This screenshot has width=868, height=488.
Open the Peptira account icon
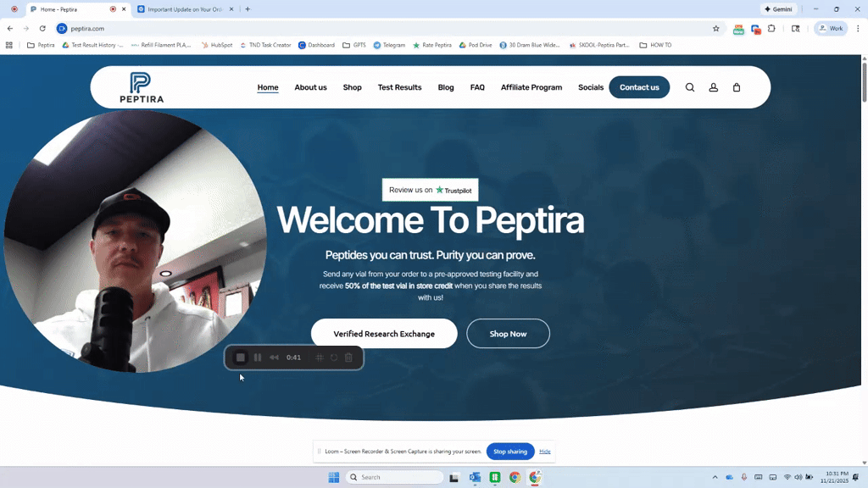(x=713, y=86)
